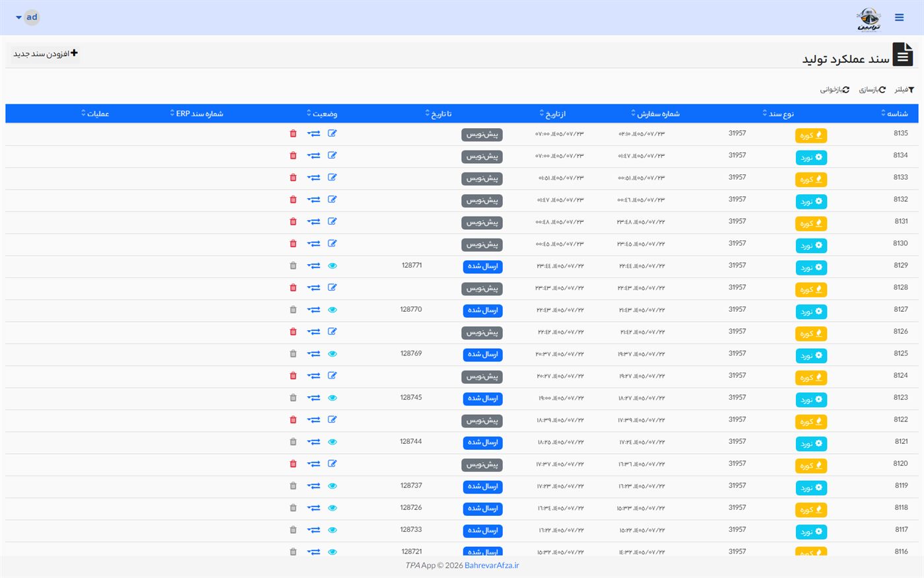Click the بازخوانی reload option
This screenshot has width=924, height=578.
coord(835,90)
